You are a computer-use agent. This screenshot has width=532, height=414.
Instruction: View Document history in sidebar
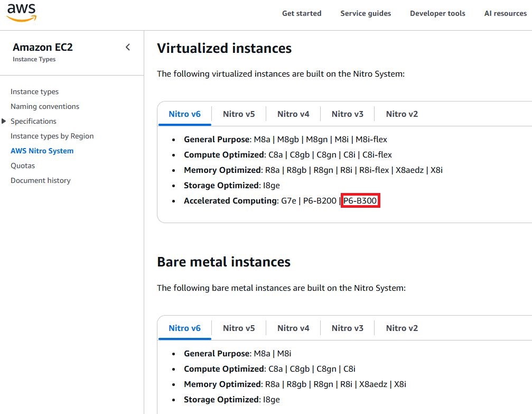pos(40,180)
